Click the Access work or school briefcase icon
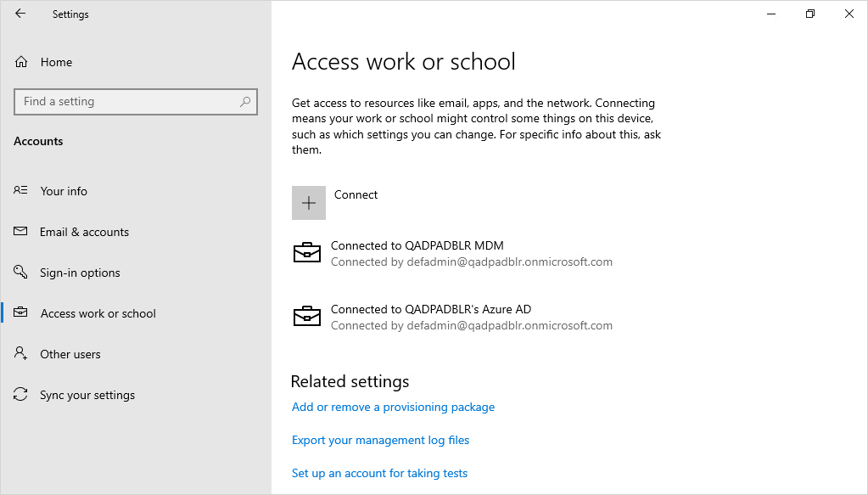The height and width of the screenshot is (495, 868). point(20,312)
